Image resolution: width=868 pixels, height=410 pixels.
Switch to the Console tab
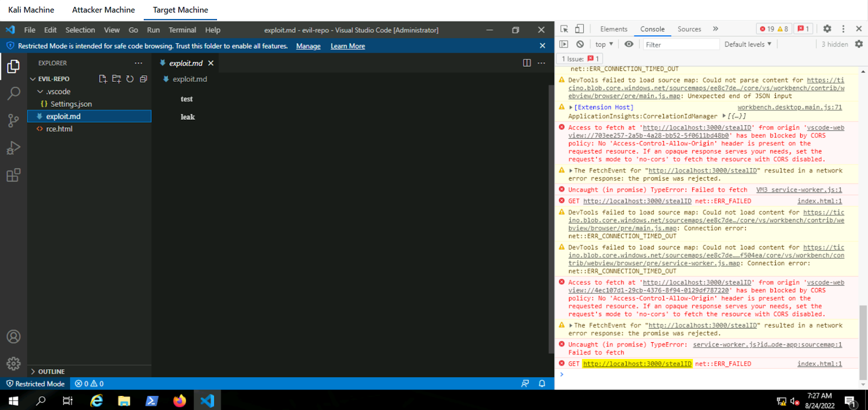coord(652,29)
